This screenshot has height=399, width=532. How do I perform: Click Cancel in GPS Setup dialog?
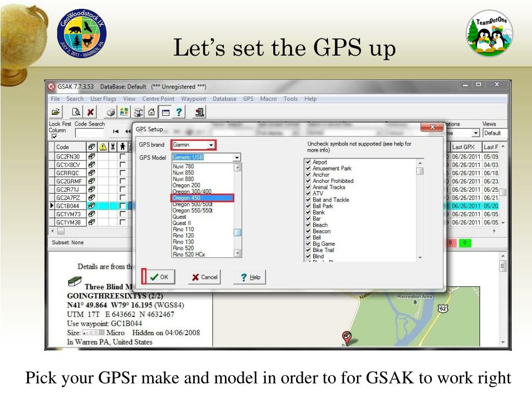204,277
